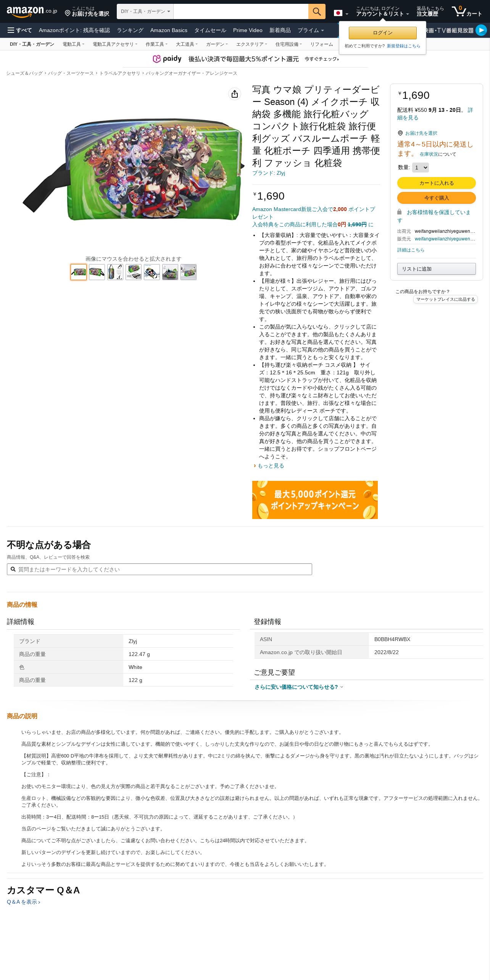Click the delivery location pin in header
The width and height of the screenshot is (490, 980).
tap(68, 13)
